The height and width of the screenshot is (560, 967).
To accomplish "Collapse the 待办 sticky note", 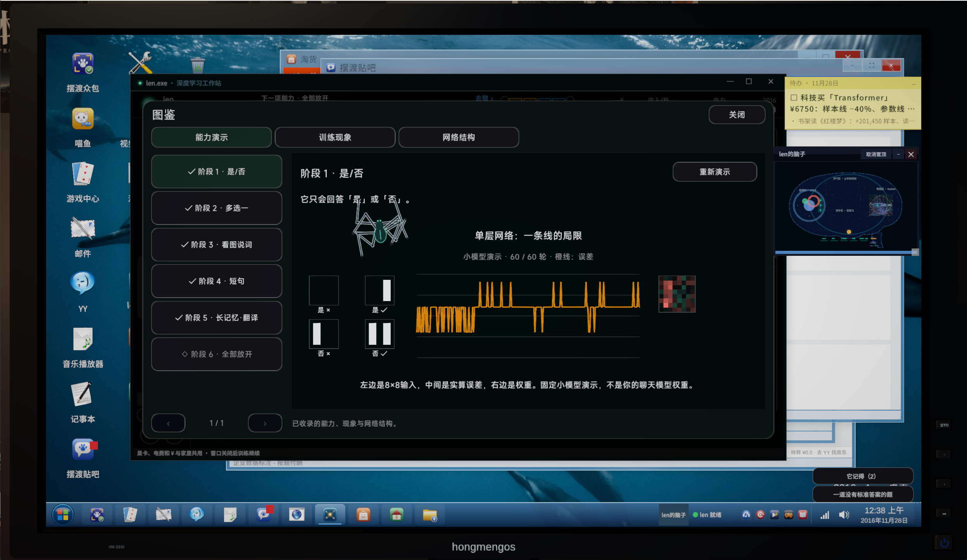I will coord(914,84).
